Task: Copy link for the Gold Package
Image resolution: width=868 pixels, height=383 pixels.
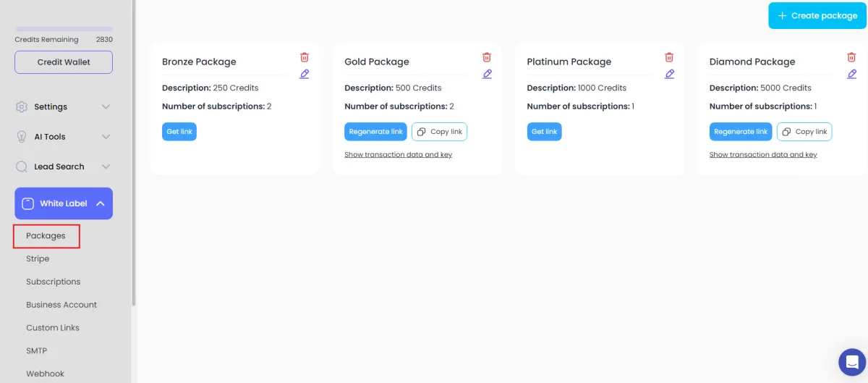Action: point(440,132)
